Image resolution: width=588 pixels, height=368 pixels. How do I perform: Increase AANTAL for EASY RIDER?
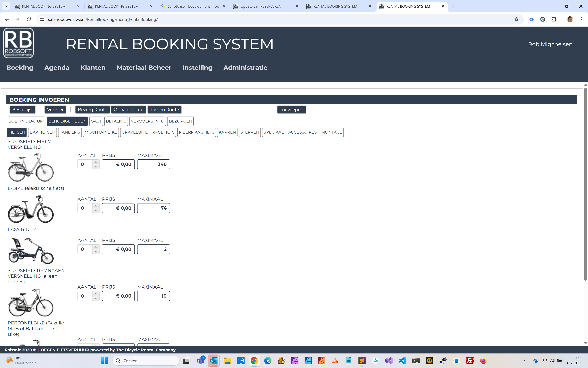pos(96,247)
